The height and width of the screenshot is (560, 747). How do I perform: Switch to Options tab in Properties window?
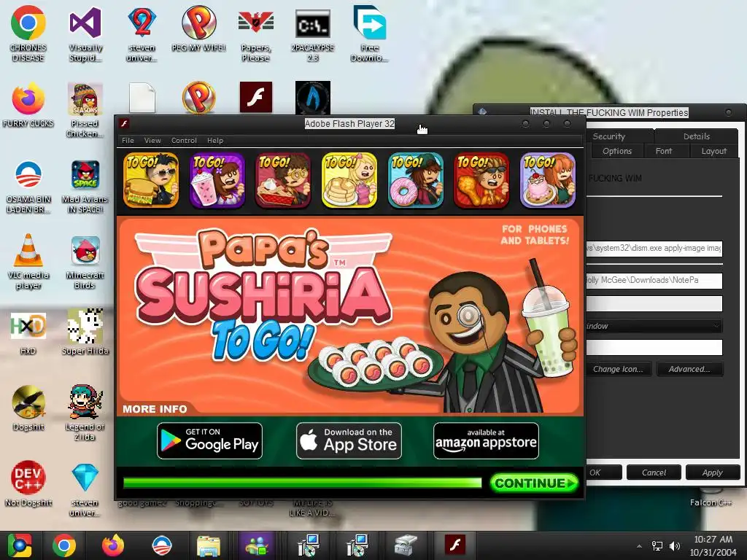[617, 151]
